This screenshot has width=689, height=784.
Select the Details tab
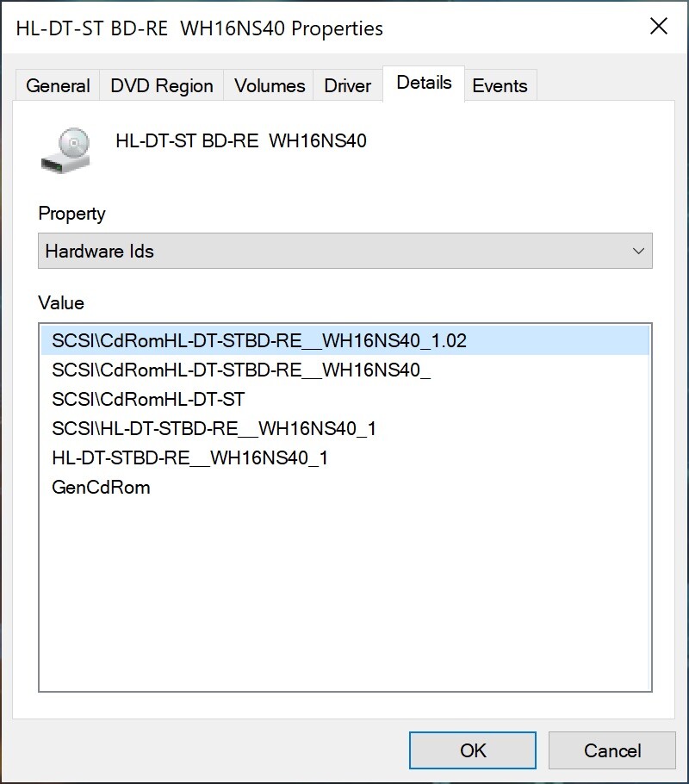coord(424,83)
